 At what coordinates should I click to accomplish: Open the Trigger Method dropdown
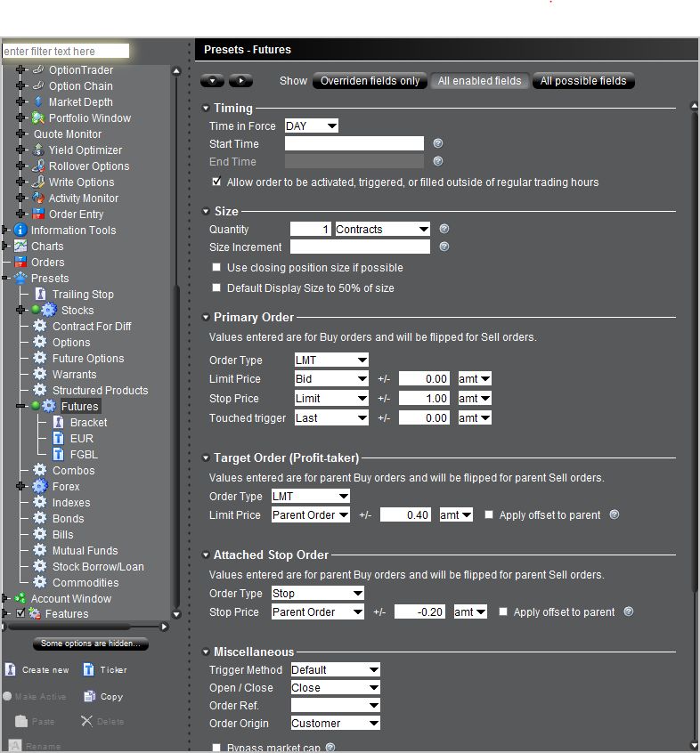coord(336,669)
